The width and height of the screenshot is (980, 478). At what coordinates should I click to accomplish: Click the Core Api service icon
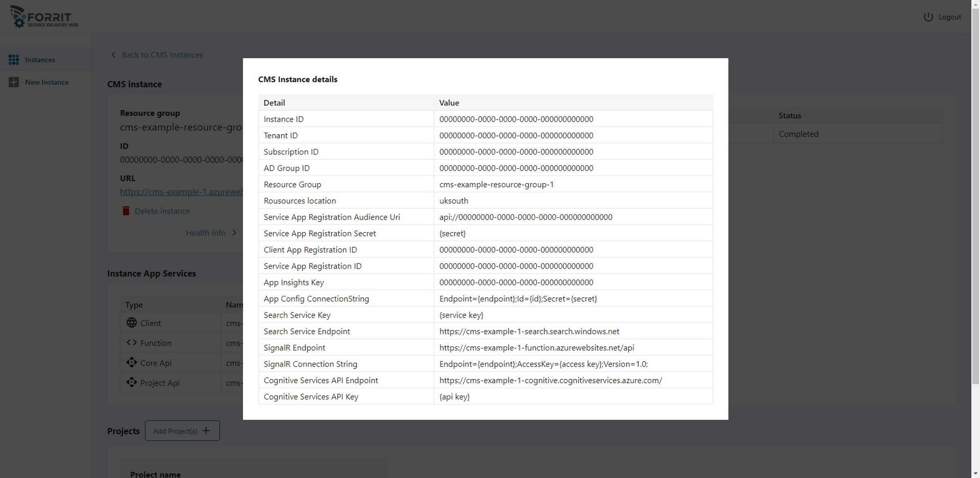point(131,362)
